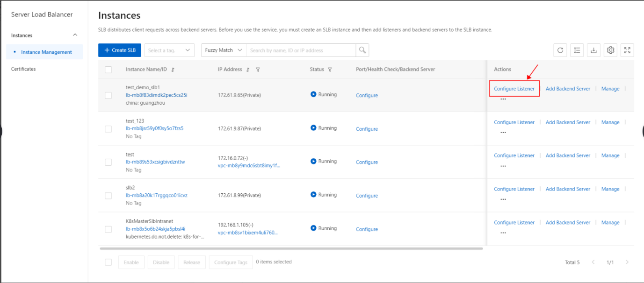The width and height of the screenshot is (644, 283).
Task: Collapse the Instances sidebar section
Action: [x=75, y=35]
